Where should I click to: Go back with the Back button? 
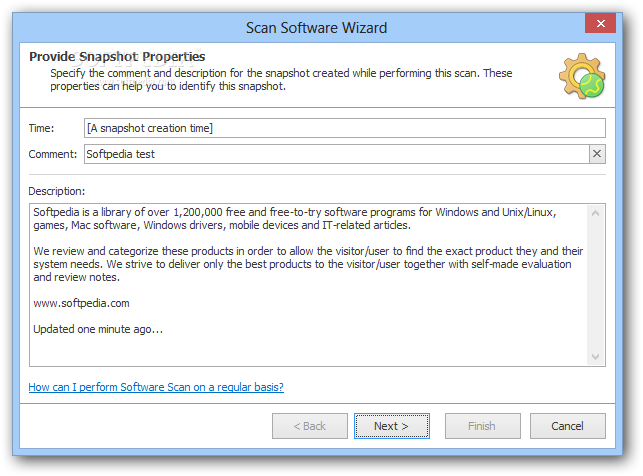310,426
